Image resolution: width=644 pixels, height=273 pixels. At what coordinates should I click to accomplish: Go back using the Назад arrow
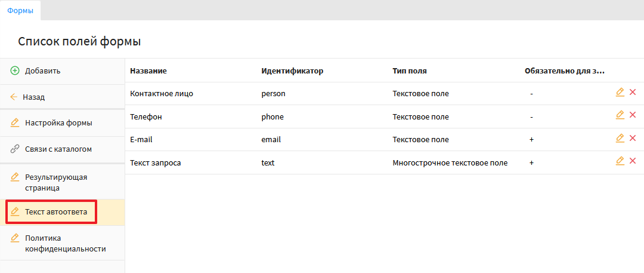click(14, 97)
